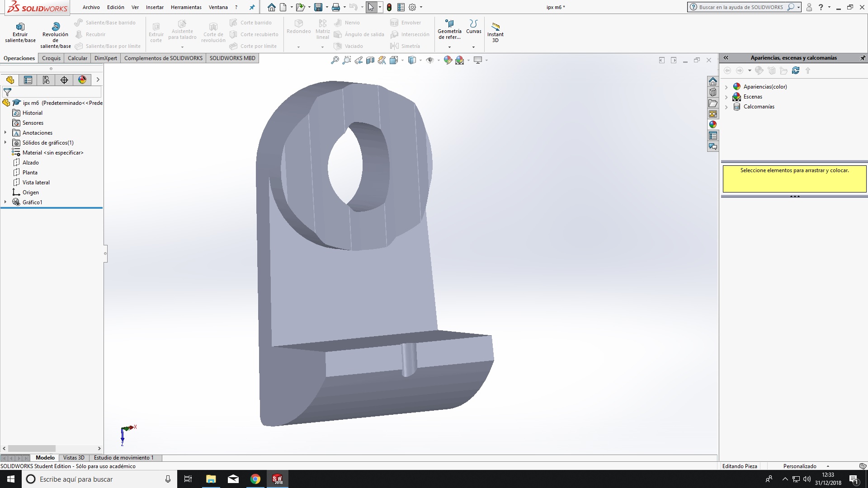The width and height of the screenshot is (868, 488).
Task: Collapse the task pane with double chevron
Action: pyautogui.click(x=726, y=58)
